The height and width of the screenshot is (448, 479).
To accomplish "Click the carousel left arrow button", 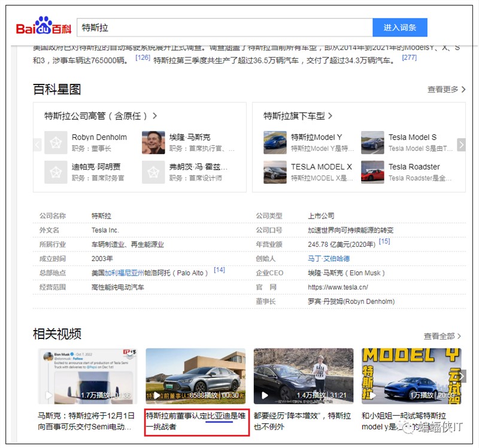I will 37,144.
